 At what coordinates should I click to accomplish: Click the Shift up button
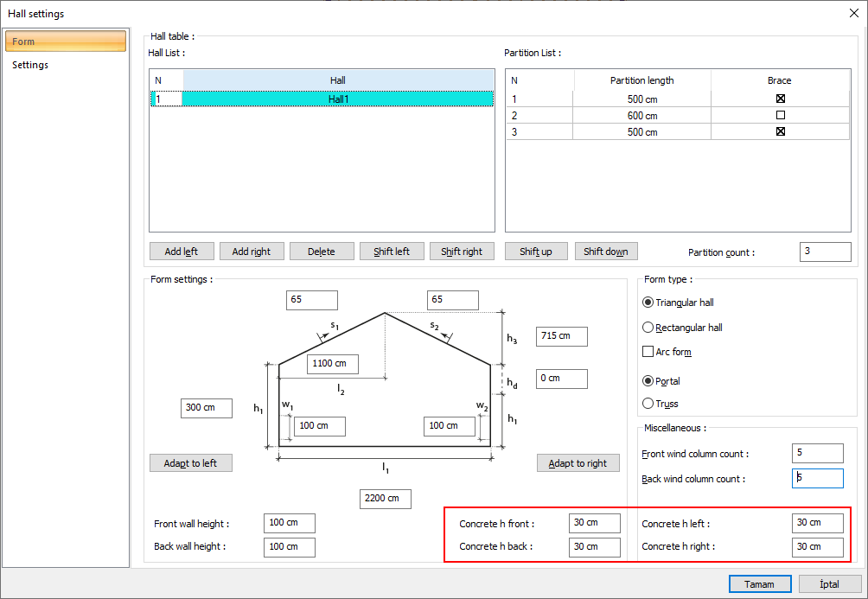coord(536,252)
